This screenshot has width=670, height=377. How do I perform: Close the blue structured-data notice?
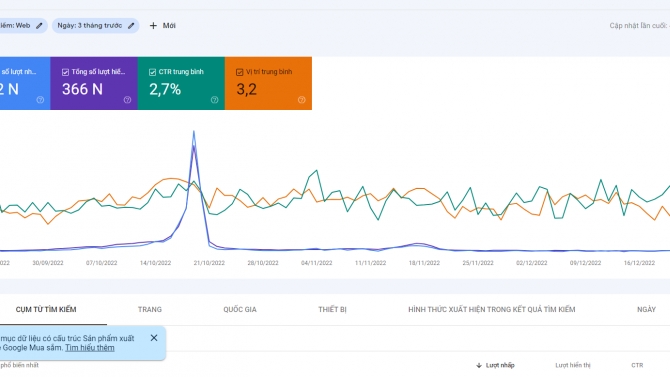154,338
